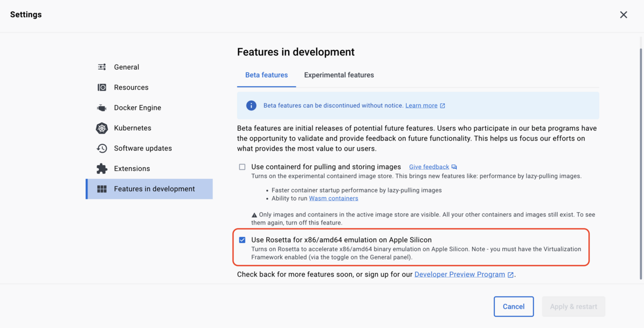Close the Settings window
The image size is (644, 328).
point(624,14)
